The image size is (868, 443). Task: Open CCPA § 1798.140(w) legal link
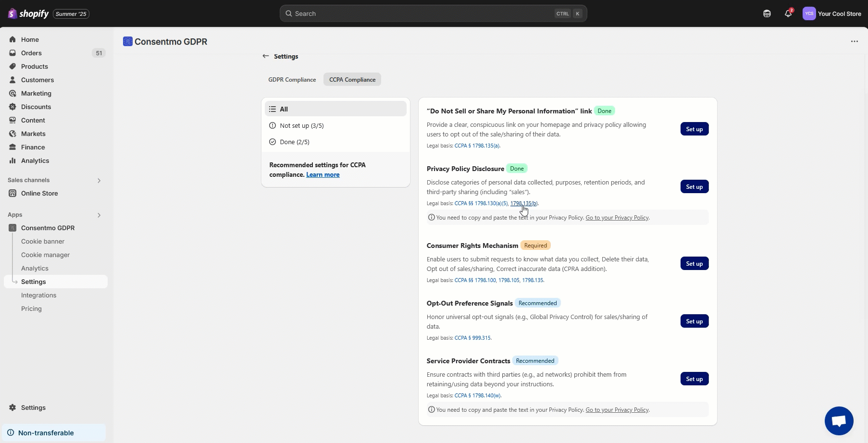[478, 395]
